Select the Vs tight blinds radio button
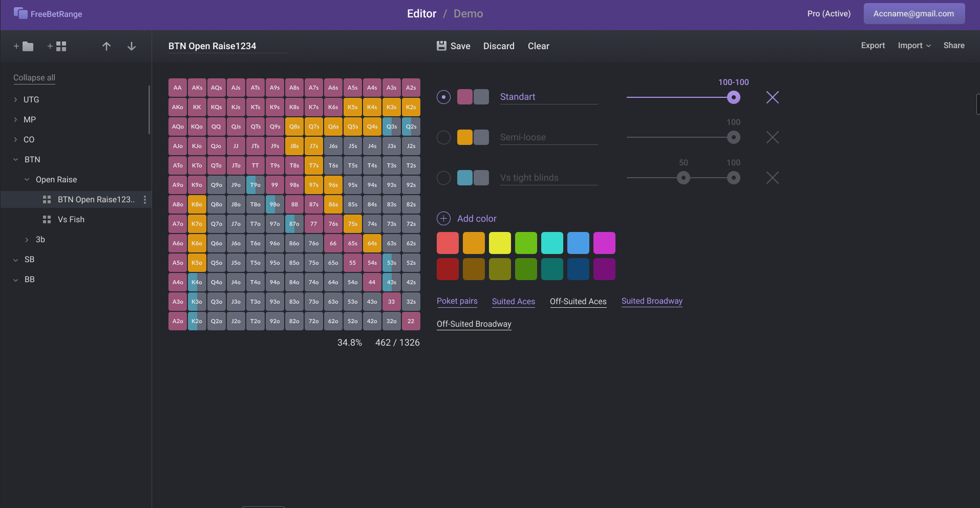Screen dimensions: 980x508 coord(443,178)
